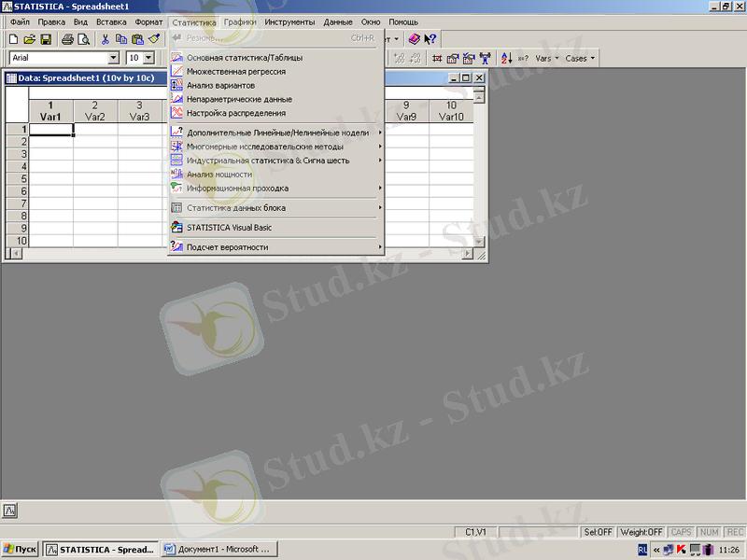
Task: Open the Графики menu
Action: pyautogui.click(x=240, y=21)
